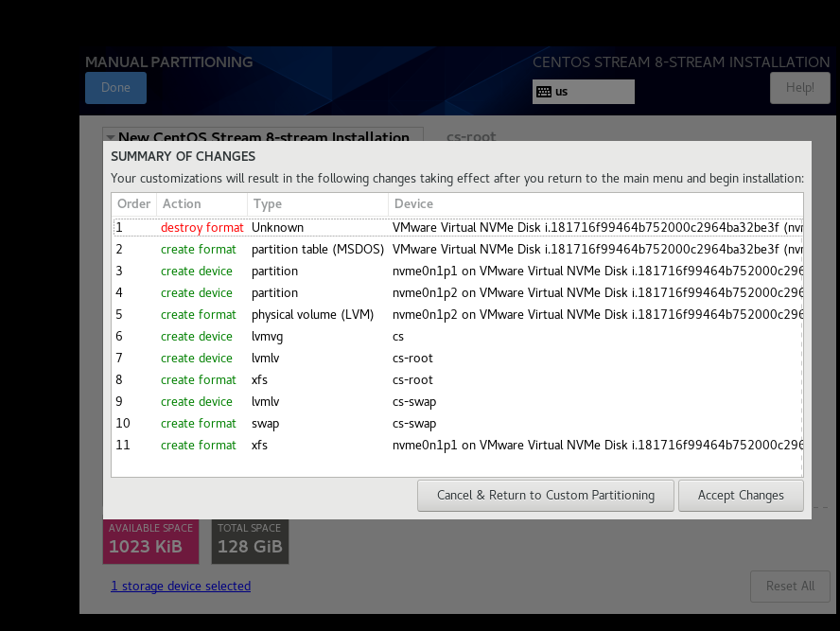Select row 9 create device lvmlv cs-swap
The width and height of the screenshot is (840, 631).
[458, 402]
